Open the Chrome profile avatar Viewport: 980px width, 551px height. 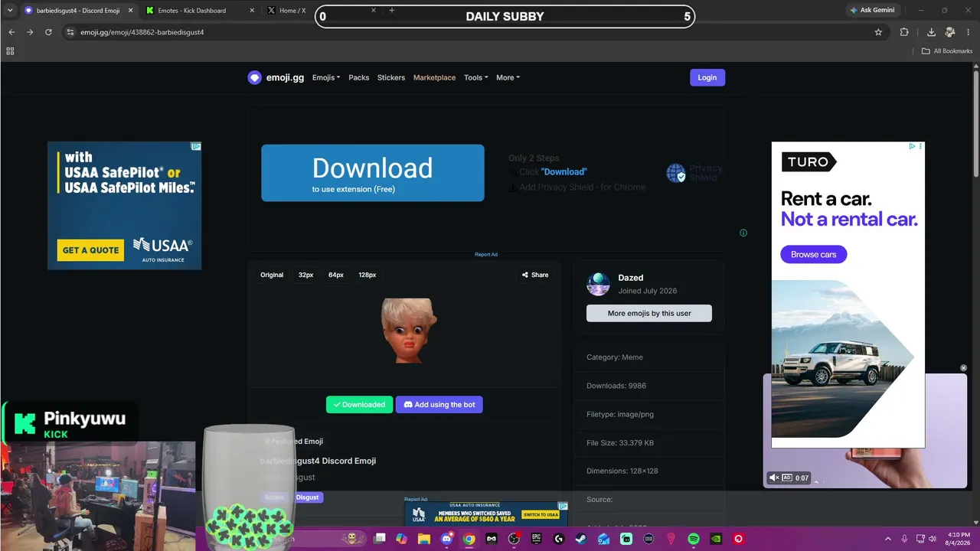(x=950, y=32)
